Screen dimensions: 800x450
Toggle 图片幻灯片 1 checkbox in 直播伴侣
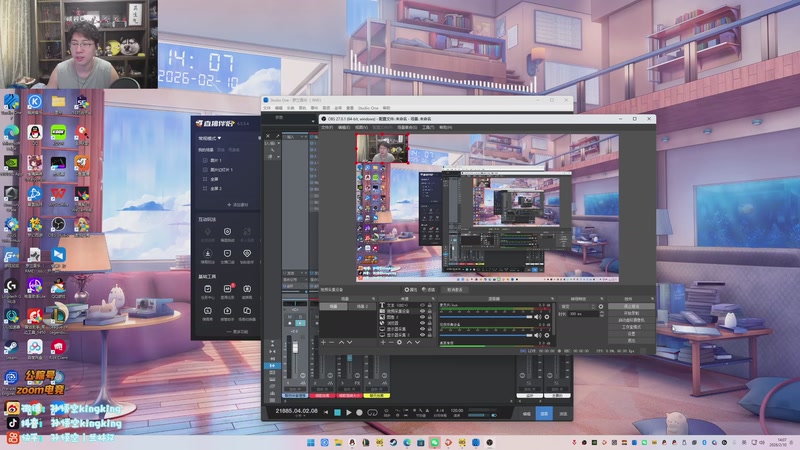point(205,169)
